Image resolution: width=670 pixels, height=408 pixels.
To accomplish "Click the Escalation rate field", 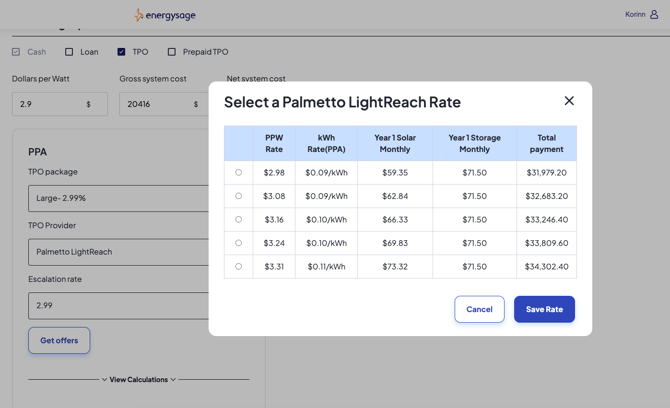I will tap(118, 305).
